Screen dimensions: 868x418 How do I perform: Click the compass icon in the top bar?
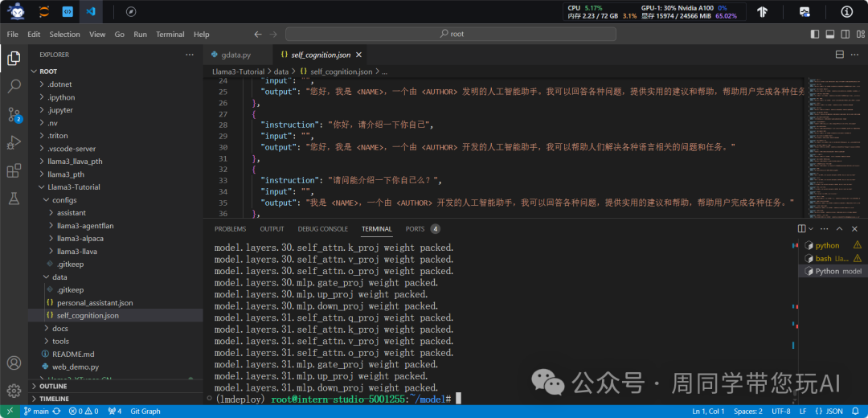click(131, 11)
